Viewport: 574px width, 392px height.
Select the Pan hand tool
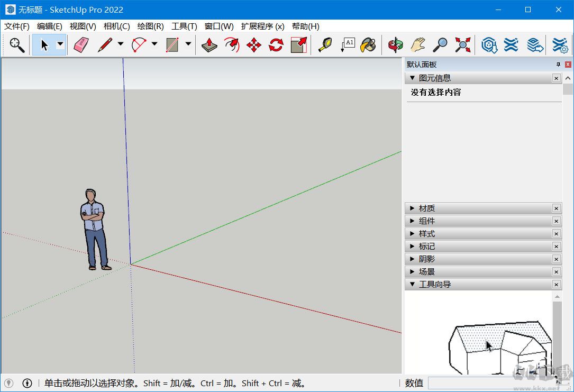click(x=417, y=45)
